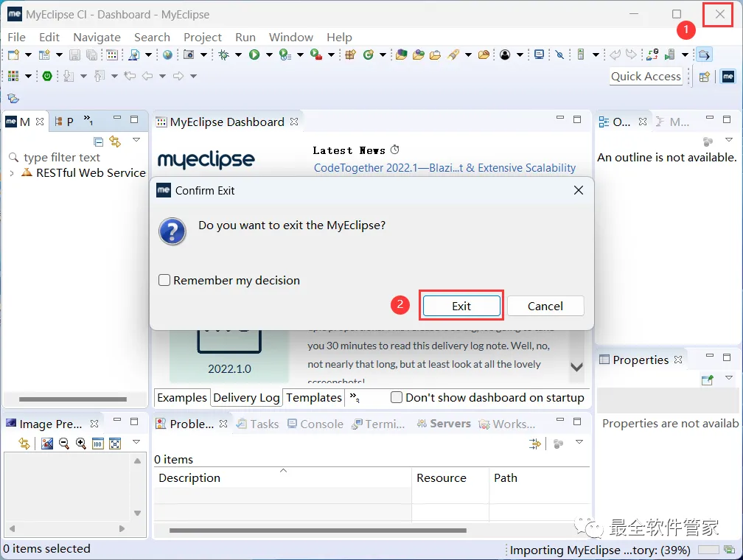743x560 pixels.
Task: Click the pen annotation toolbar icon
Action: [x=453, y=55]
